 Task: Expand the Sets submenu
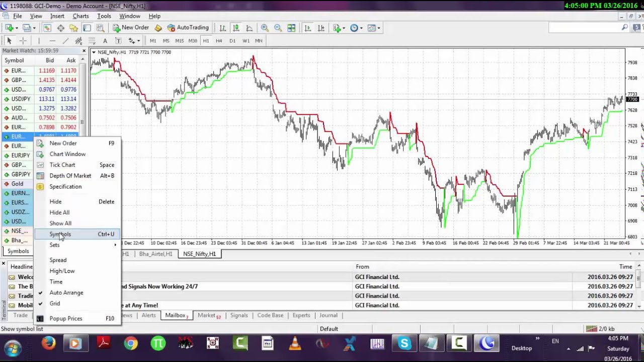[77, 245]
